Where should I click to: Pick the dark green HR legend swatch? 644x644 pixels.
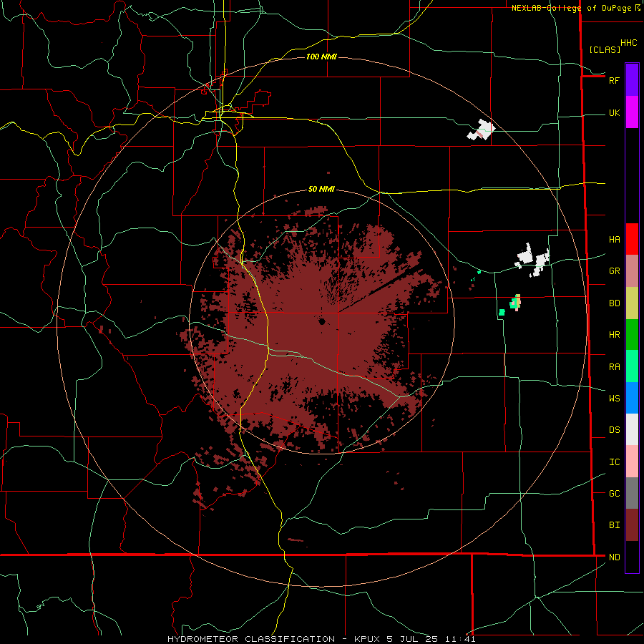[x=632, y=335]
